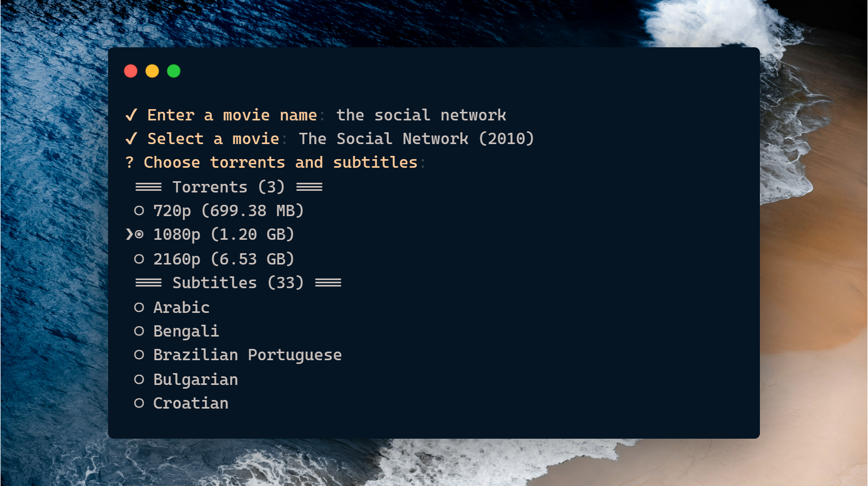The height and width of the screenshot is (486, 868).
Task: Click the question mark prompt symbol
Action: pos(129,162)
